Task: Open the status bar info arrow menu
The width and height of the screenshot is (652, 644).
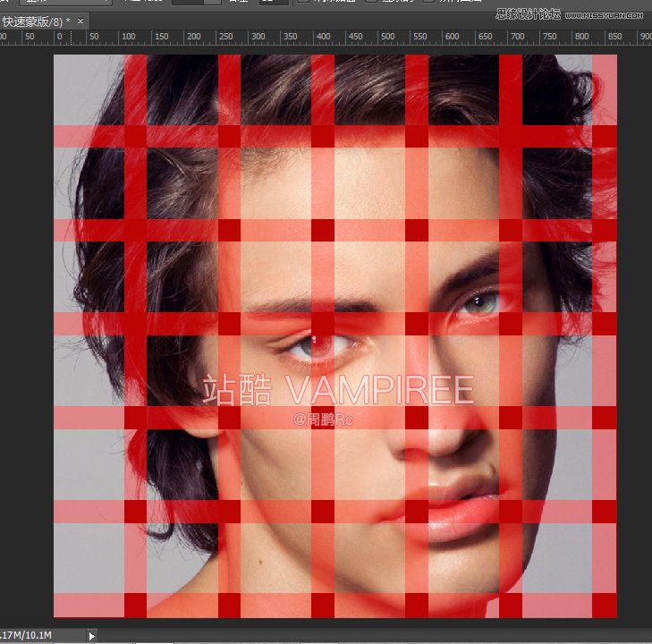Action: pos(92,636)
